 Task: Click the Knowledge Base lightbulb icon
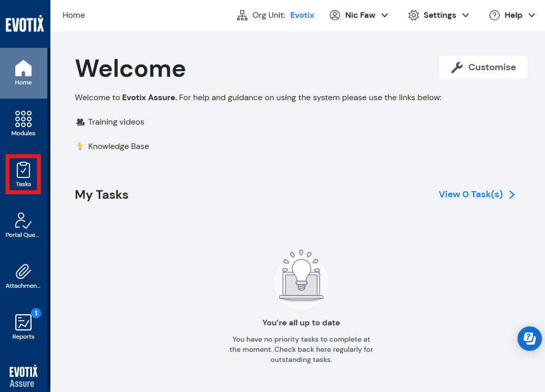coord(80,146)
